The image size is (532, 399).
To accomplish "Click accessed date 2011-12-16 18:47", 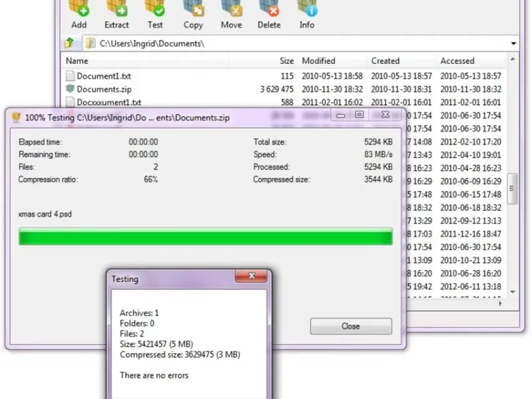I will tap(471, 234).
